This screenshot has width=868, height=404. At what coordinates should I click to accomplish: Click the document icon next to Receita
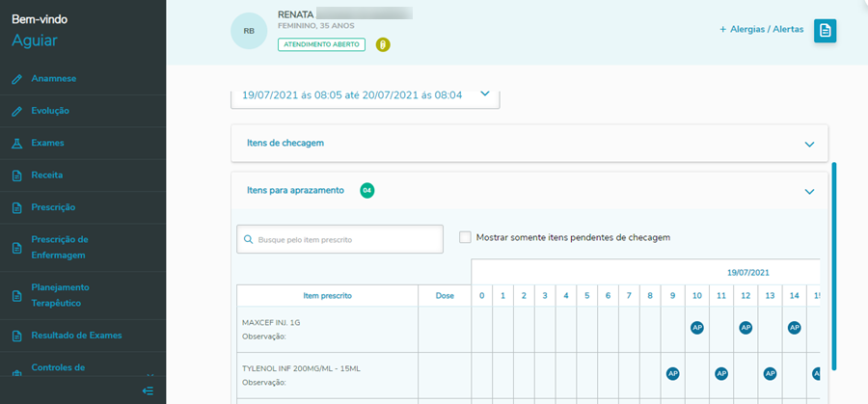(17, 175)
